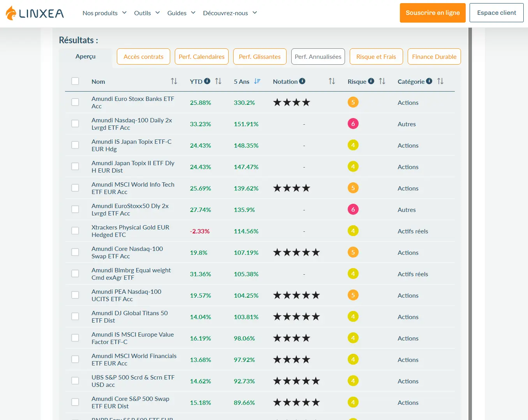Viewport: 528px width, 420px height.
Task: Sort by Catégorie column arrows
Action: point(440,81)
